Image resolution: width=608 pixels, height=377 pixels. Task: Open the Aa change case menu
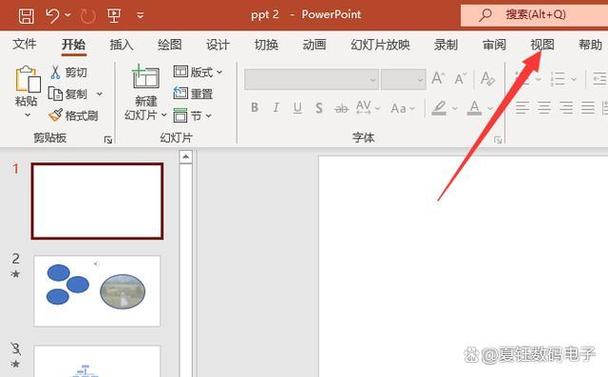pos(403,108)
